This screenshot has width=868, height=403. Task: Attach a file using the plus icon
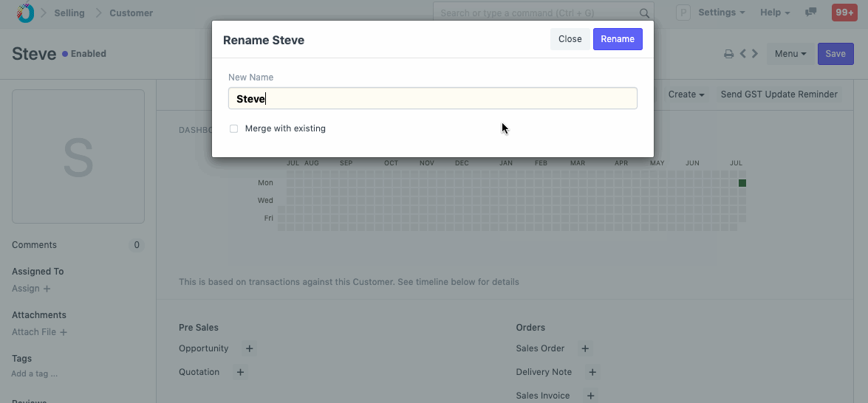coord(64,332)
